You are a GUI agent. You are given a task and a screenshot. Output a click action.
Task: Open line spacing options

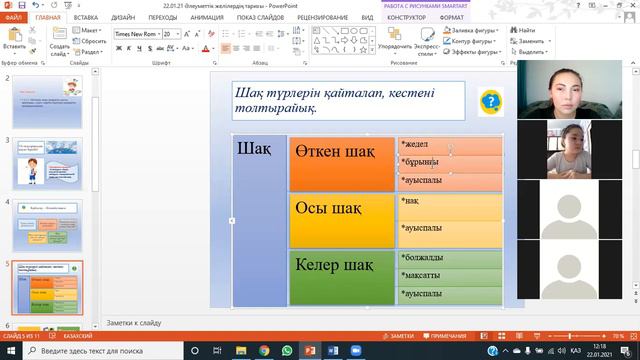click(282, 34)
